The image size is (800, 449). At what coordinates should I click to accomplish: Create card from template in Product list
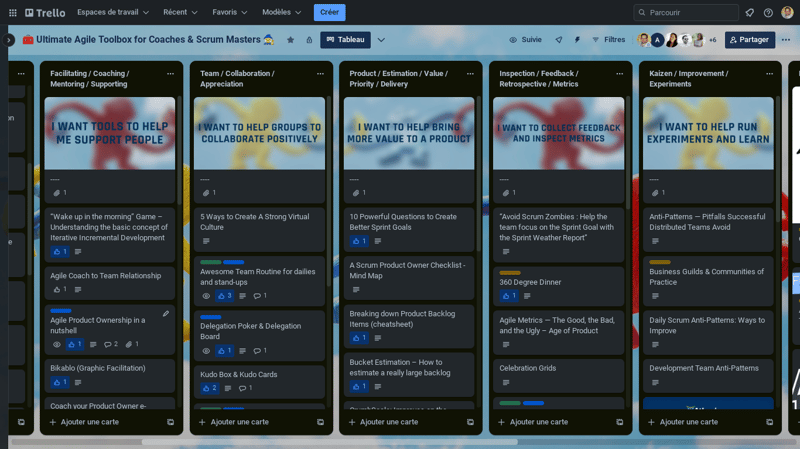(x=470, y=422)
